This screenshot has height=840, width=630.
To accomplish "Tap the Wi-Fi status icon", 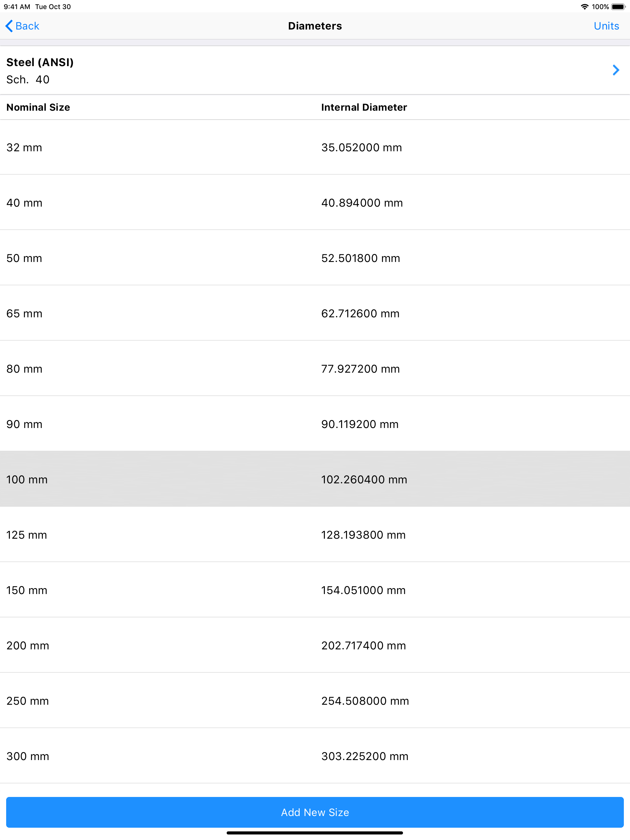I will pyautogui.click(x=584, y=7).
